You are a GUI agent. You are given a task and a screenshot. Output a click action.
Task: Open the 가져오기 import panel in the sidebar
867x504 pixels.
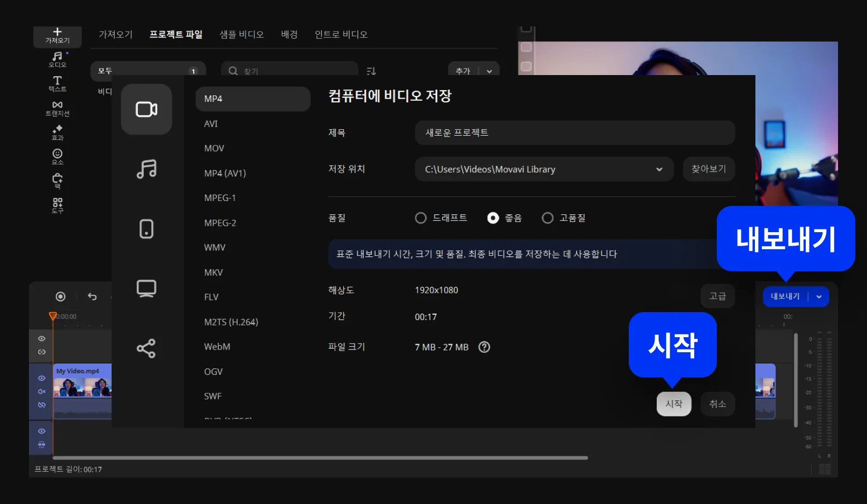(x=57, y=36)
